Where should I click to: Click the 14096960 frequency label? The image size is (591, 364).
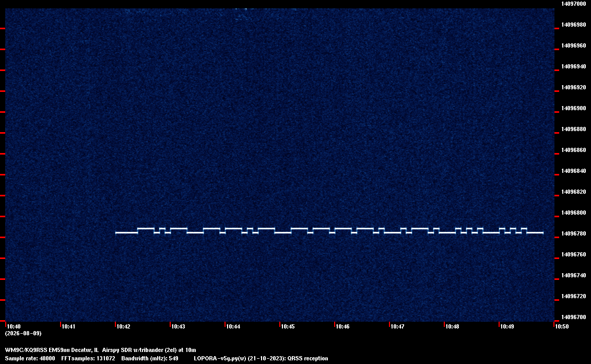click(x=573, y=45)
